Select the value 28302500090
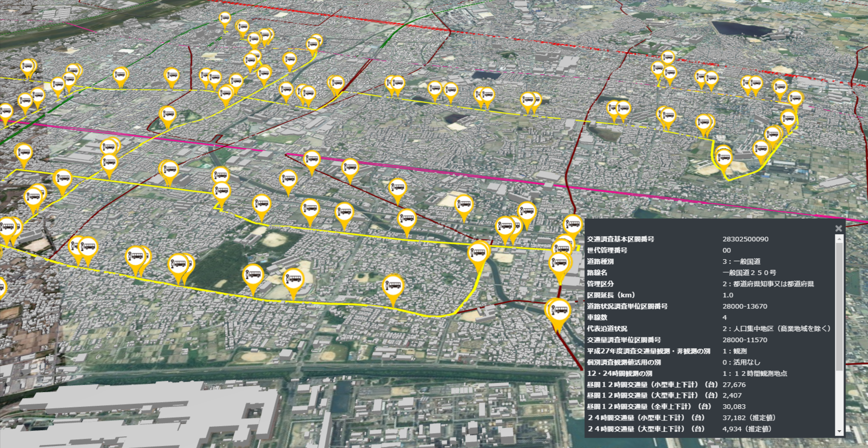This screenshot has width=868, height=448. [745, 239]
